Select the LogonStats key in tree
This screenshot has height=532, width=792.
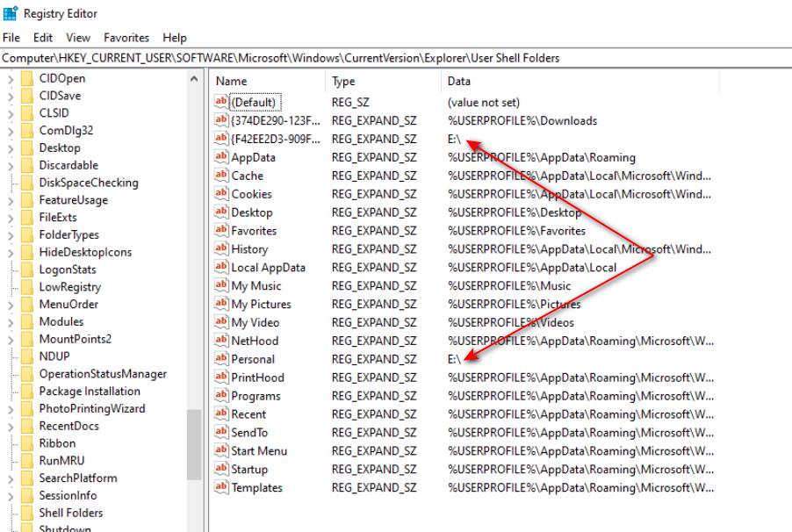coord(68,270)
